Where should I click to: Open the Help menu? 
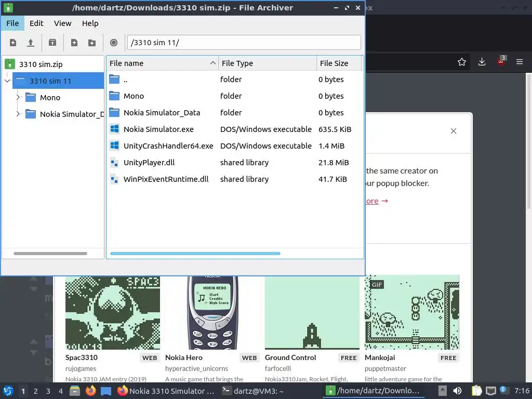click(x=90, y=23)
